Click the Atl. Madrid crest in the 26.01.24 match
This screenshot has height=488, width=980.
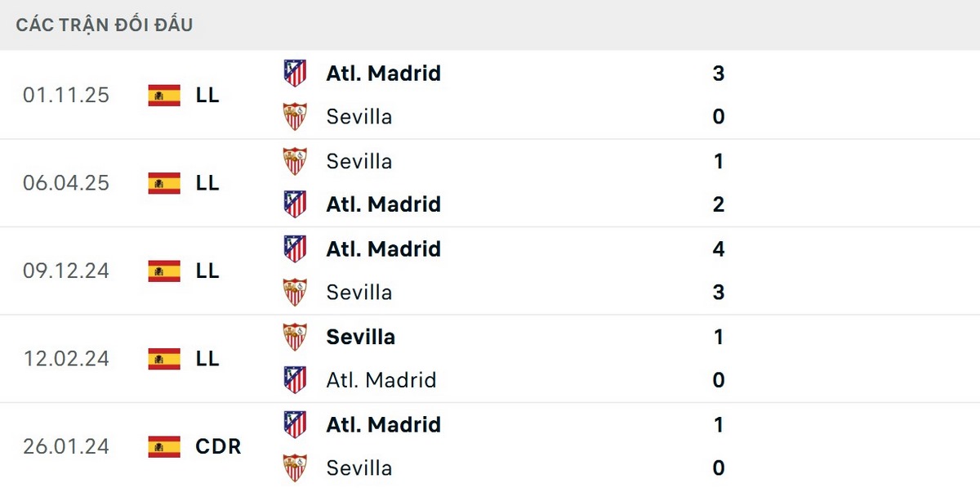click(x=293, y=424)
